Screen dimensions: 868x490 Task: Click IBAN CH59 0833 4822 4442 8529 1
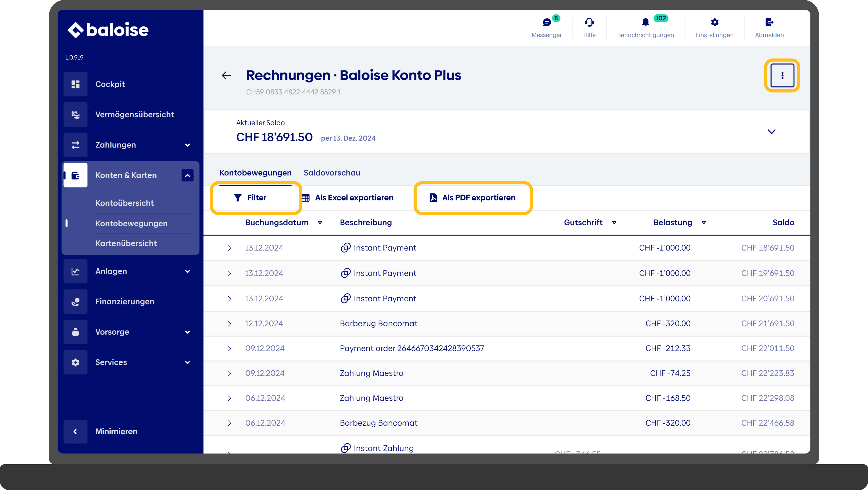pos(294,92)
